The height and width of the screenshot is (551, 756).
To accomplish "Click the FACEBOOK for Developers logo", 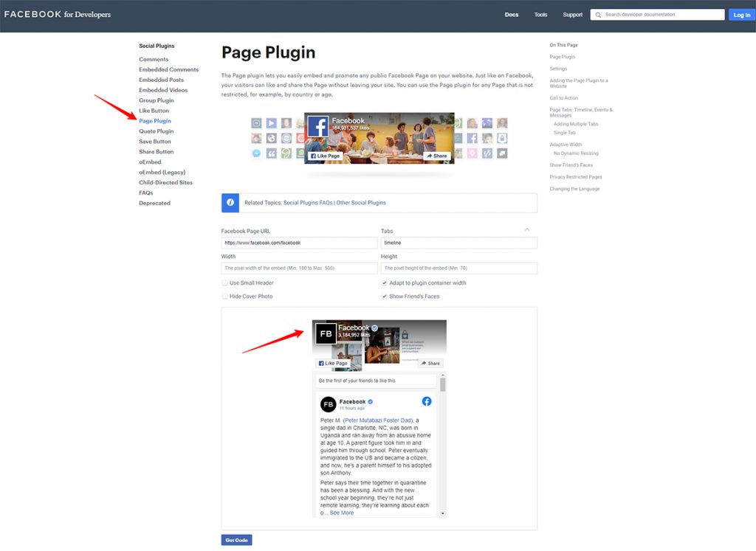I will (x=58, y=14).
